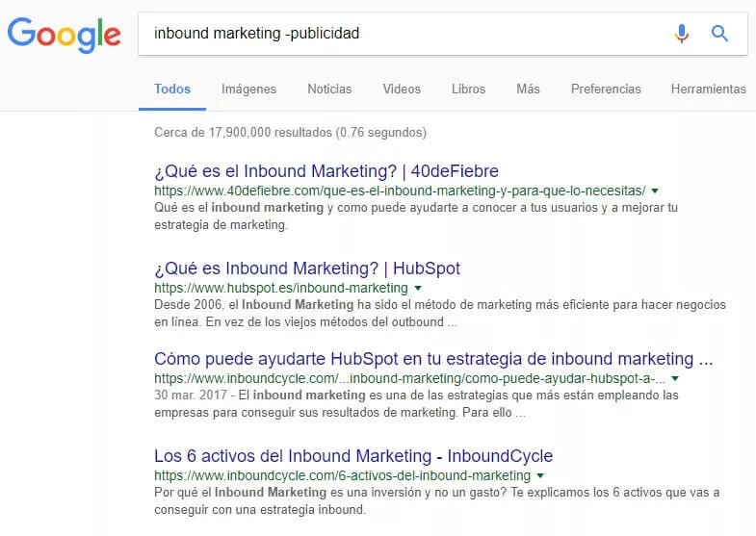Open the Noticias tab
This screenshot has height=536, width=756.
tap(329, 89)
